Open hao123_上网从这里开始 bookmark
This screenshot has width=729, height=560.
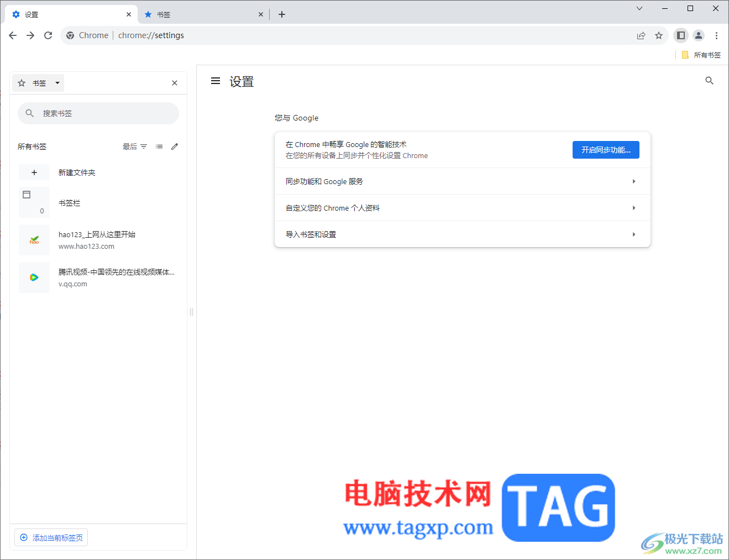(98, 240)
